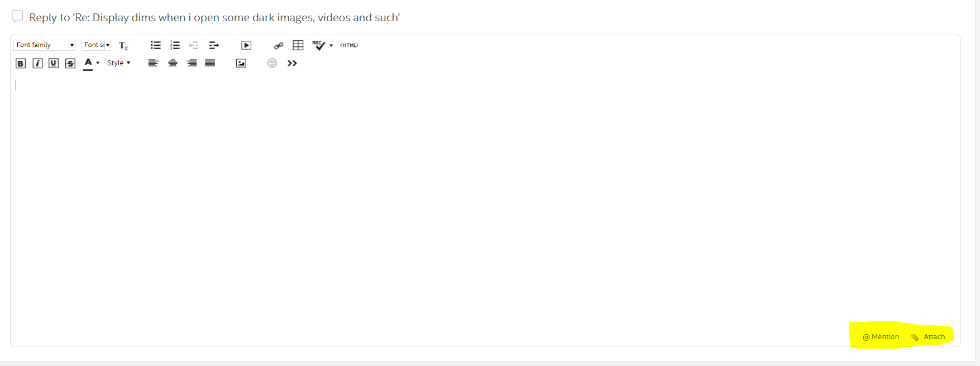The image size is (980, 366).
Task: Switch to HTML source view
Action: point(349,45)
